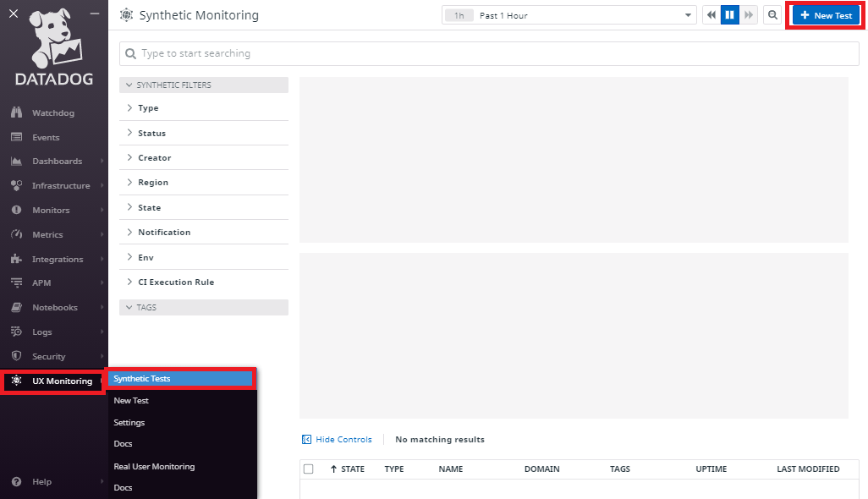Click the 1h time preset badge
Viewport: 868px width, 499px height.
[459, 15]
